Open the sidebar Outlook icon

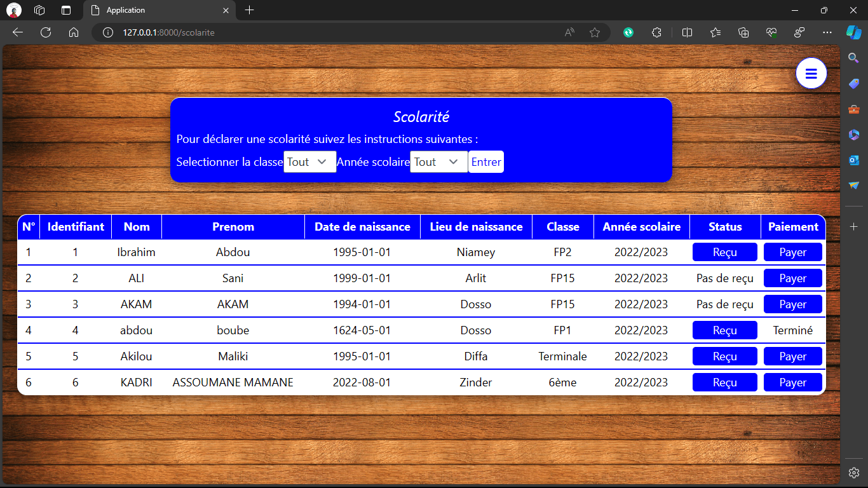[854, 160]
